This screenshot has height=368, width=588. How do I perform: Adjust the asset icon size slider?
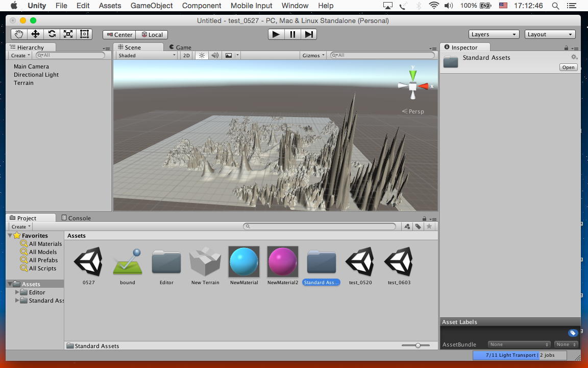418,346
